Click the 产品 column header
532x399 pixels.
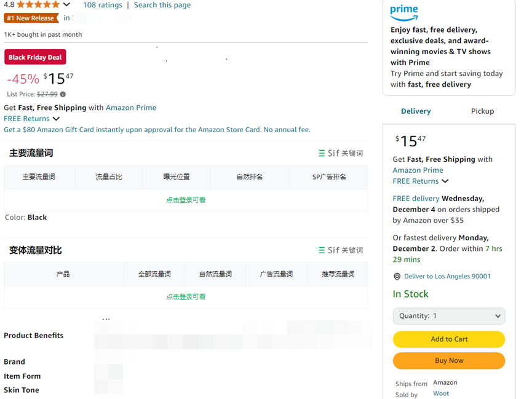63,274
